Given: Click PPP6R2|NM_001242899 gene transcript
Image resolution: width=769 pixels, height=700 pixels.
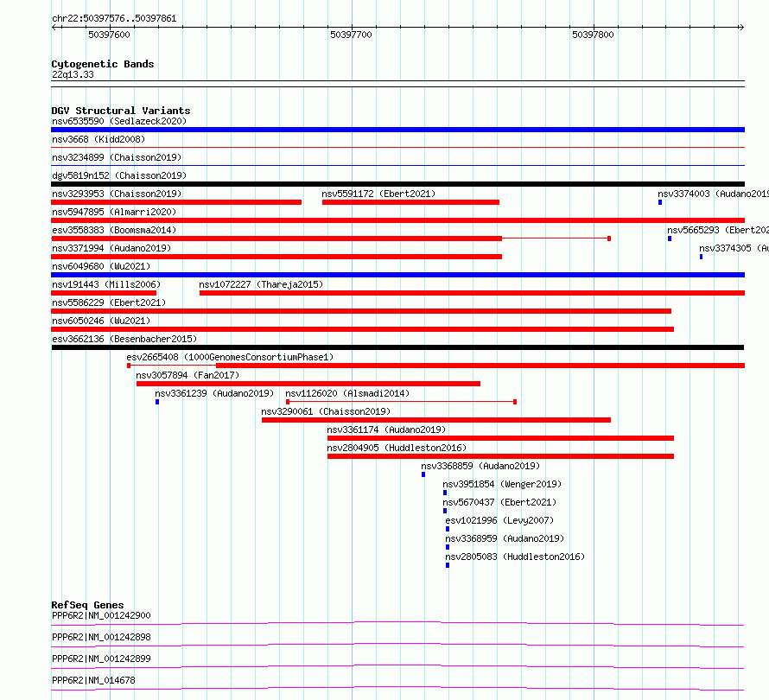Looking at the screenshot, I should point(101,659).
